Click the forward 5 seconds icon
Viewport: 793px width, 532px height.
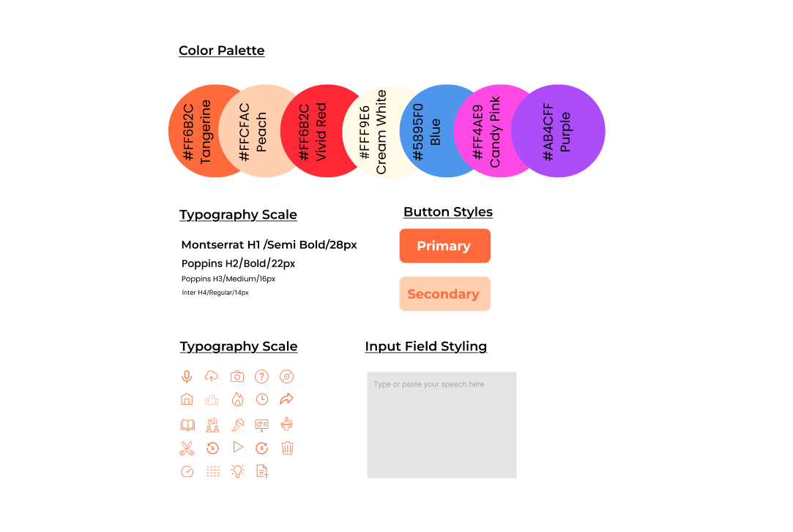(x=261, y=448)
